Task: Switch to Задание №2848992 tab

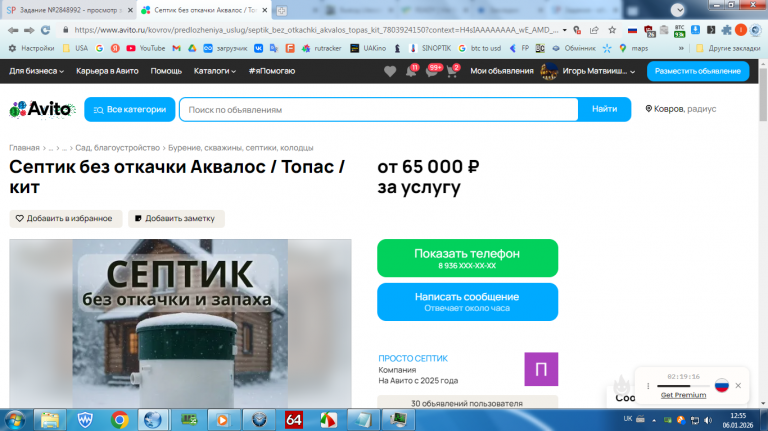Action: point(69,10)
